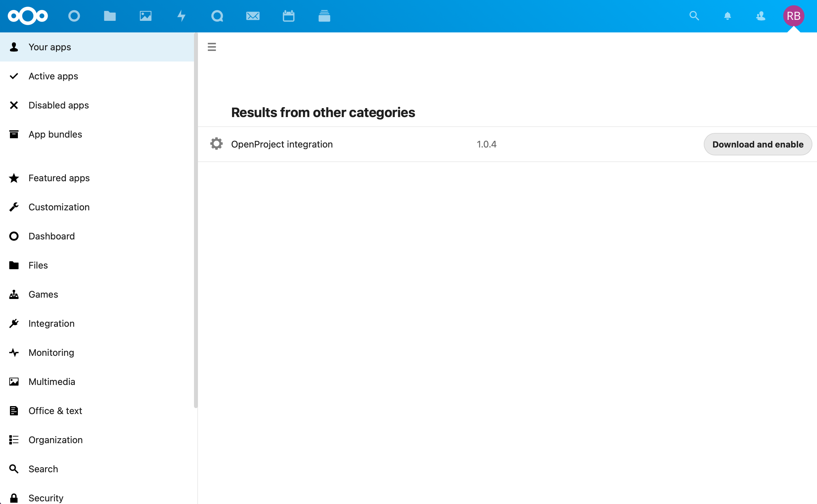Expand the App bundles sidebar section
This screenshot has width=817, height=504.
point(55,134)
